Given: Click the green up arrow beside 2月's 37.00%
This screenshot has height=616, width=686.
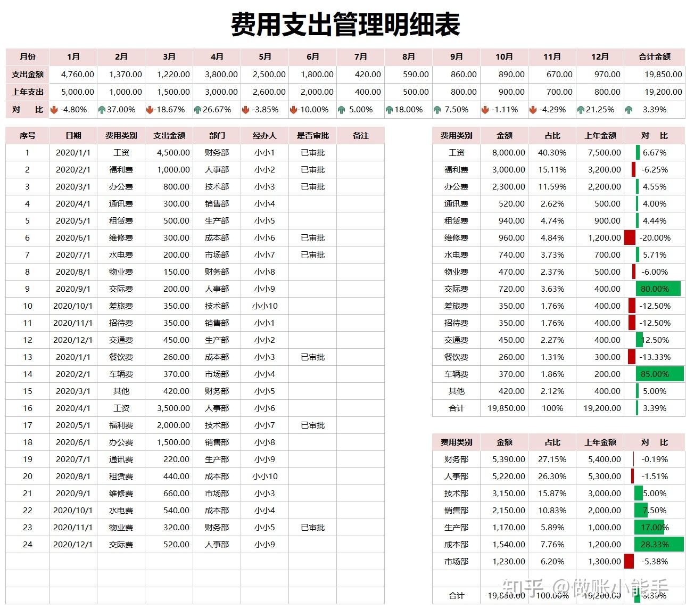Looking at the screenshot, I should pyautogui.click(x=102, y=110).
